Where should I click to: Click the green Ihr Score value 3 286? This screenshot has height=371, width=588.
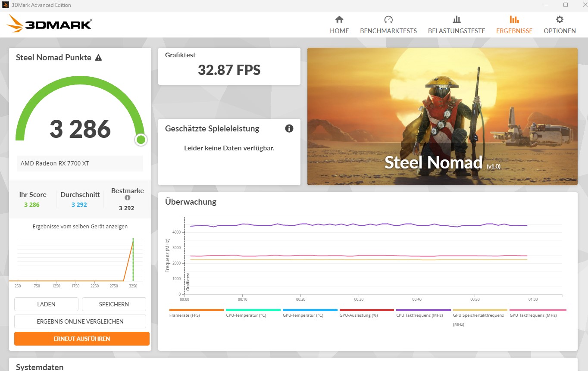(x=32, y=205)
